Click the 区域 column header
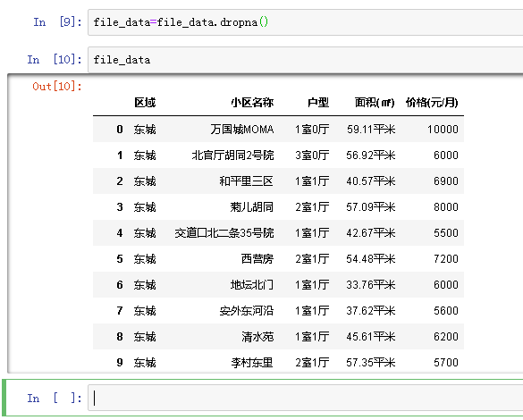Screen dimensions: 523x420 [x=145, y=103]
